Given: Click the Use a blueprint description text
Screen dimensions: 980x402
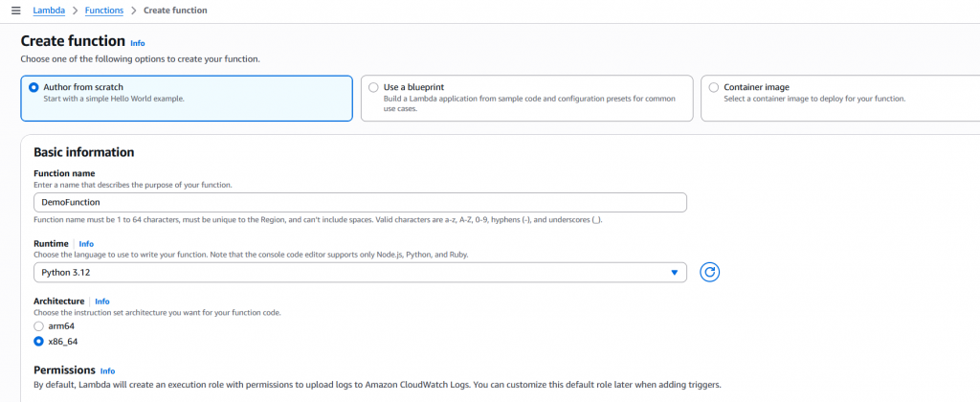Looking at the screenshot, I should 522,103.
